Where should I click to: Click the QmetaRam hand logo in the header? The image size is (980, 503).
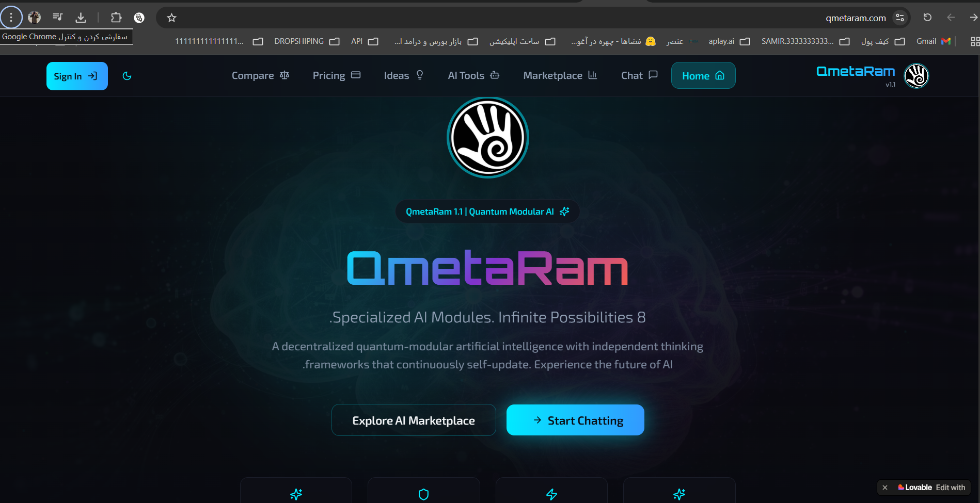(915, 75)
